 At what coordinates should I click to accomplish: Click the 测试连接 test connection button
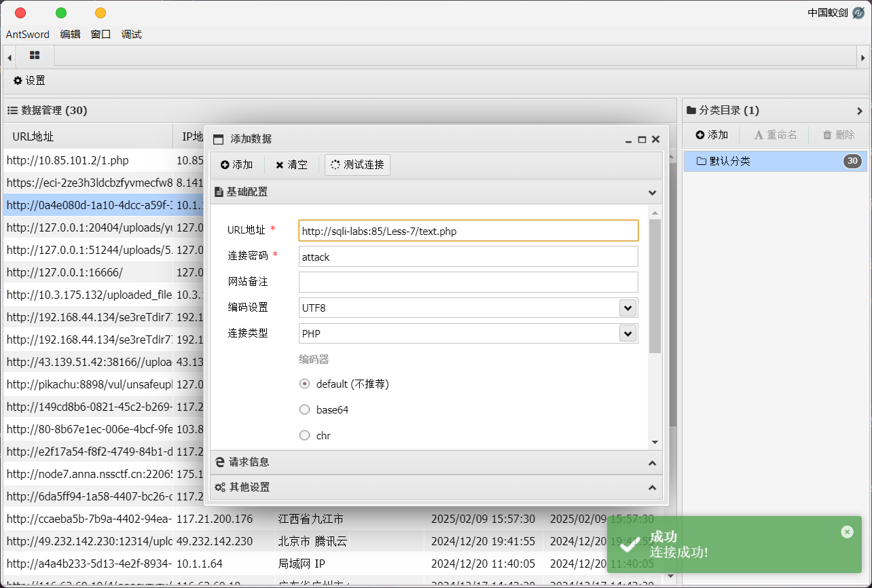click(357, 165)
